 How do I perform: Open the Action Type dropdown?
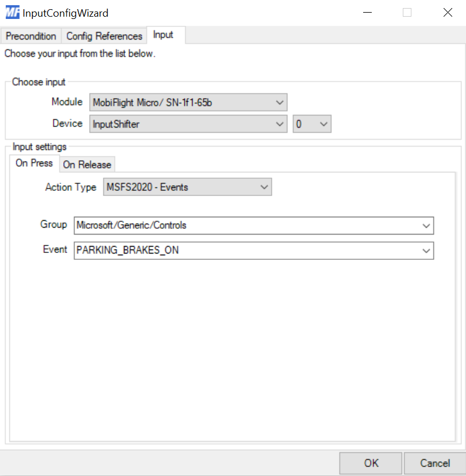187,187
